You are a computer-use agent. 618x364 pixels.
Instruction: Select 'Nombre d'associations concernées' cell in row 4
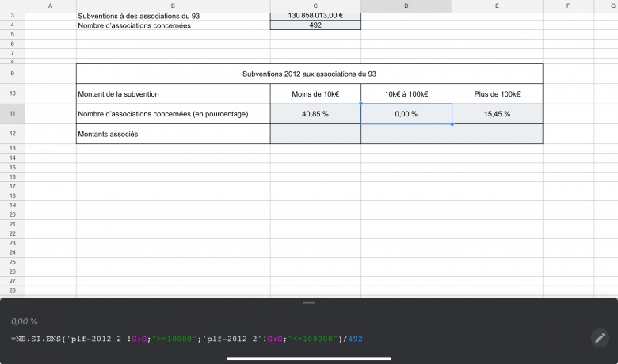(173, 25)
